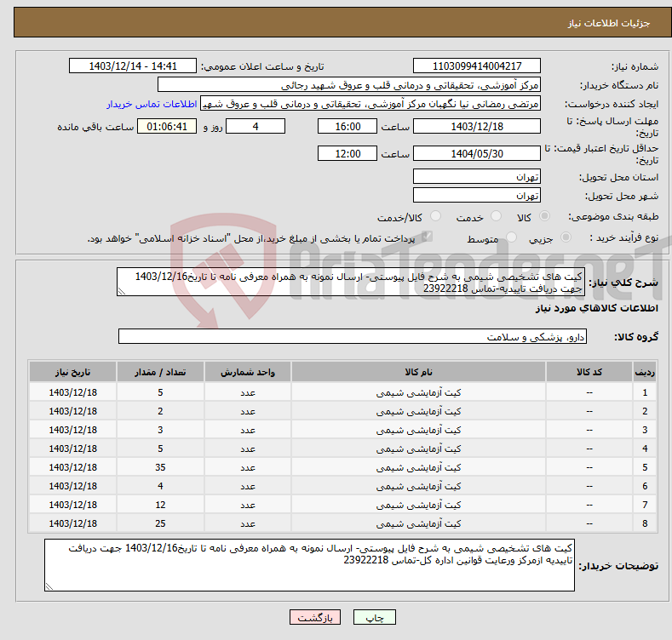Click the چاپ print button
The height and width of the screenshot is (640, 672).
374,617
